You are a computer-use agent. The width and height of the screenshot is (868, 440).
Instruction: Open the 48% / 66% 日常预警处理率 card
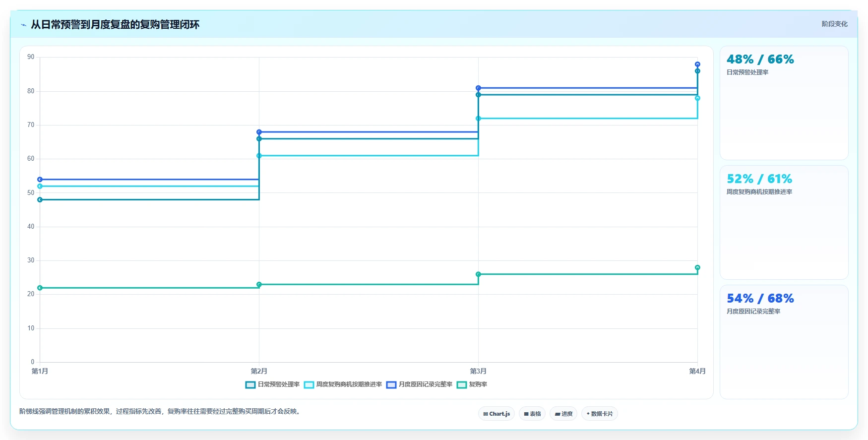[784, 103]
